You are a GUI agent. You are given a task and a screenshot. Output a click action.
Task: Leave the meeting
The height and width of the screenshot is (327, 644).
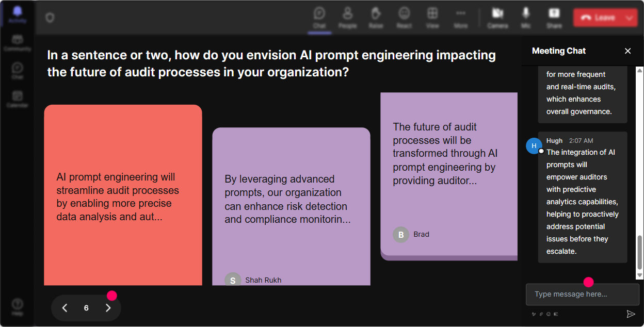pyautogui.click(x=598, y=18)
